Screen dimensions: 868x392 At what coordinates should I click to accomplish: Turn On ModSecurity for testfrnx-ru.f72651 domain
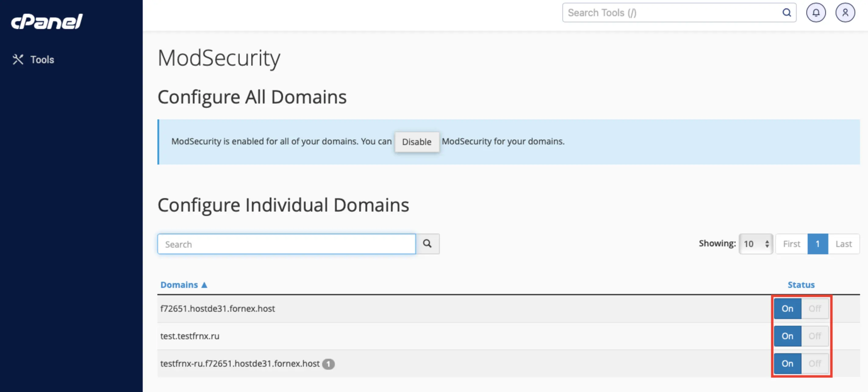(x=787, y=364)
